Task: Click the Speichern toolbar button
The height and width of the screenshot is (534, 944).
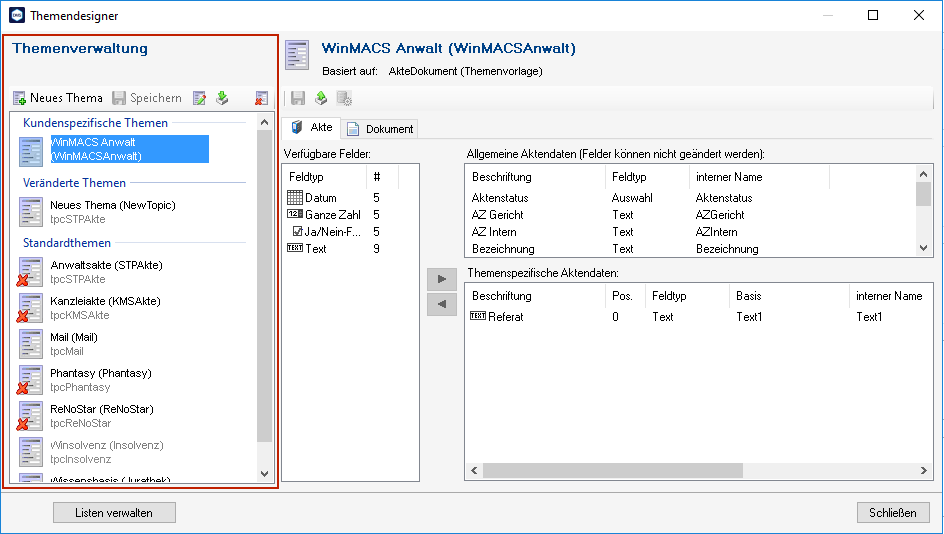Action: coord(147,98)
